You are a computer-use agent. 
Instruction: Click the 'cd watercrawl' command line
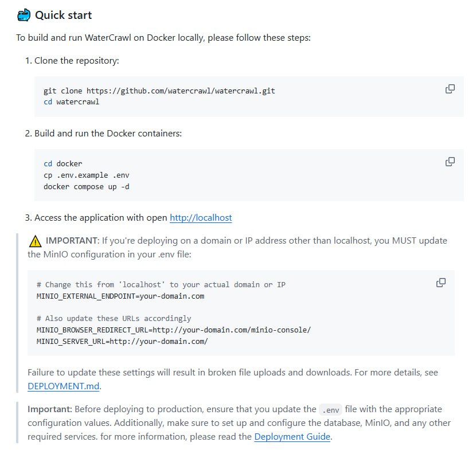(71, 101)
